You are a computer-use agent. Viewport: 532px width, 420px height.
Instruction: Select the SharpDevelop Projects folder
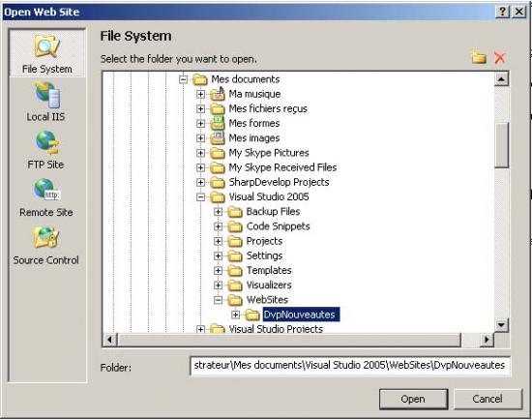tap(279, 182)
